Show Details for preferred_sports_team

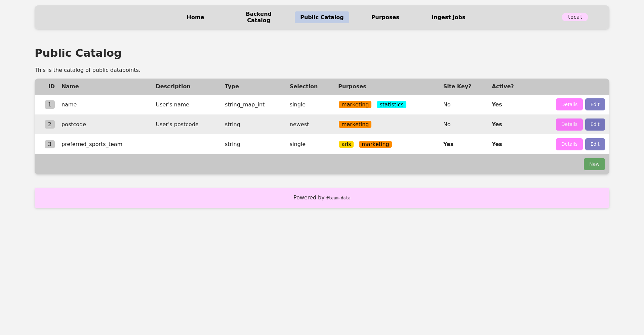point(569,144)
